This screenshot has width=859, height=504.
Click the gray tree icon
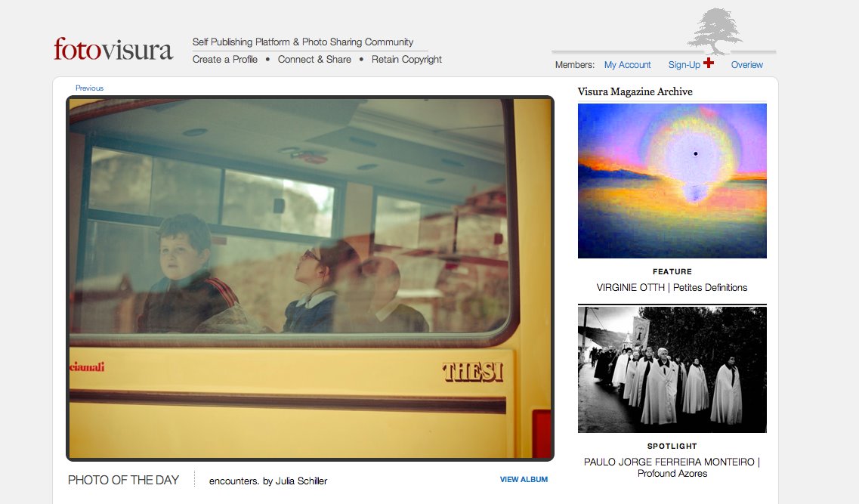tap(715, 31)
